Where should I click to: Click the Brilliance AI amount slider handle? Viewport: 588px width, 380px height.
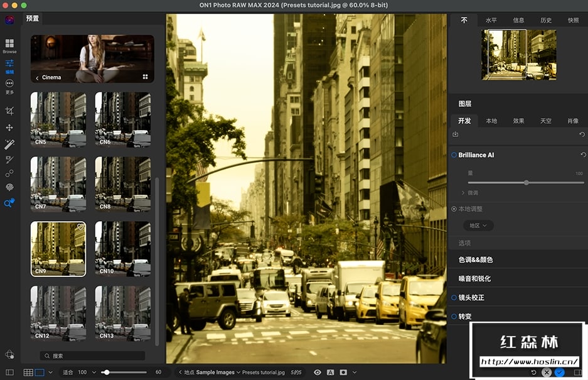[x=526, y=183]
